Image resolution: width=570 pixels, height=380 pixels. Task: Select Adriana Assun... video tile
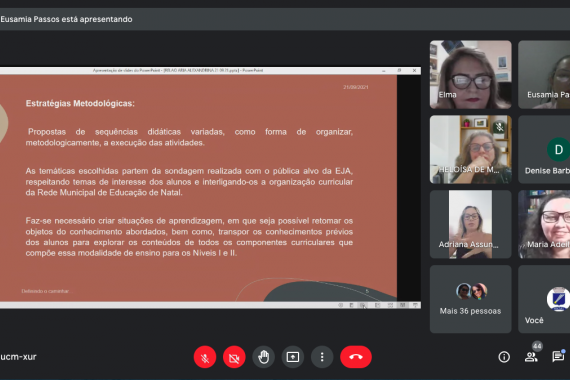point(470,224)
